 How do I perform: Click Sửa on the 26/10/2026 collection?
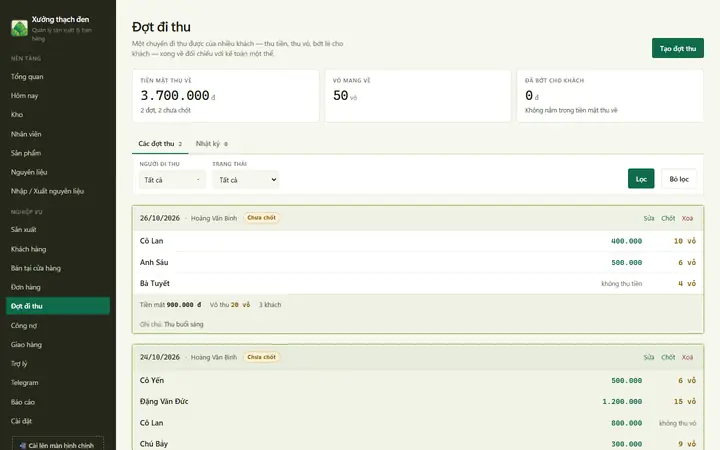tap(648, 218)
